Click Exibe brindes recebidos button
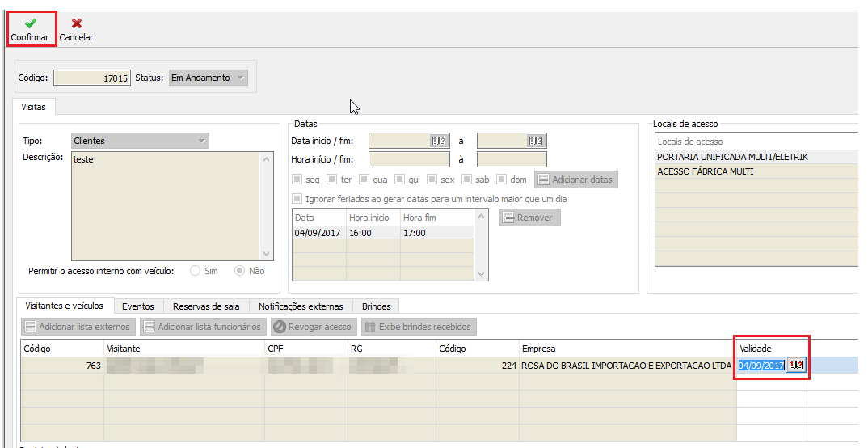 [x=417, y=327]
